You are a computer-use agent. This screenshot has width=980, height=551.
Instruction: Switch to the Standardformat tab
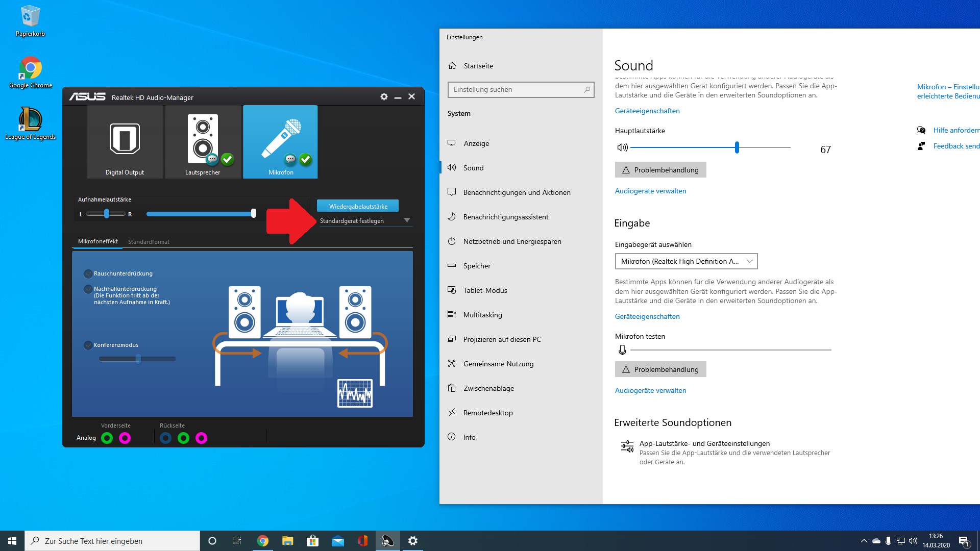coord(149,241)
